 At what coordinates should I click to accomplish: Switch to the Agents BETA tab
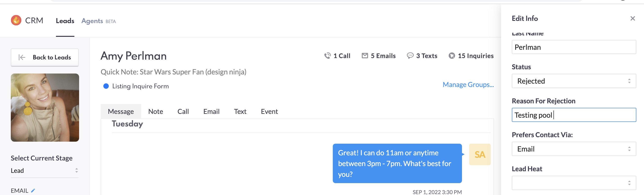(x=98, y=21)
